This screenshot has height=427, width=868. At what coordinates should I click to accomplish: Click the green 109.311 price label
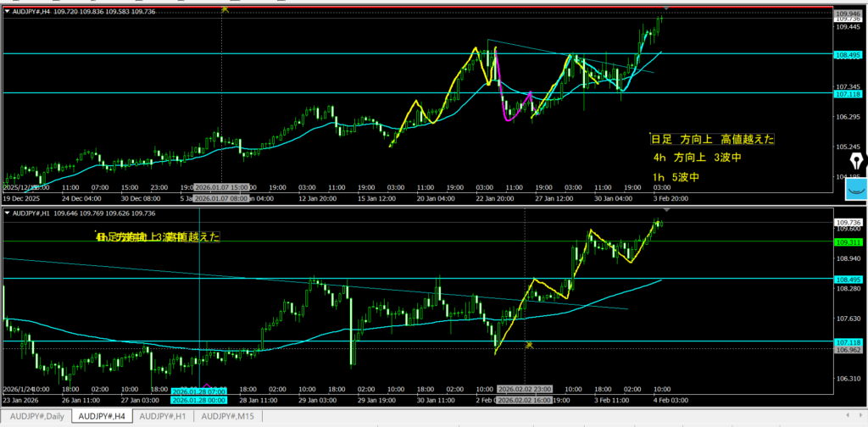coord(849,241)
